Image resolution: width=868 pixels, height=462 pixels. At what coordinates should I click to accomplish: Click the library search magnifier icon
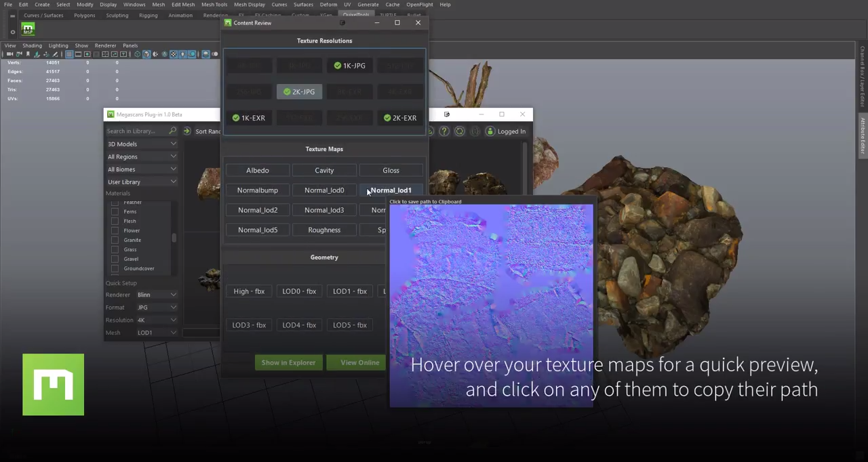tap(172, 131)
